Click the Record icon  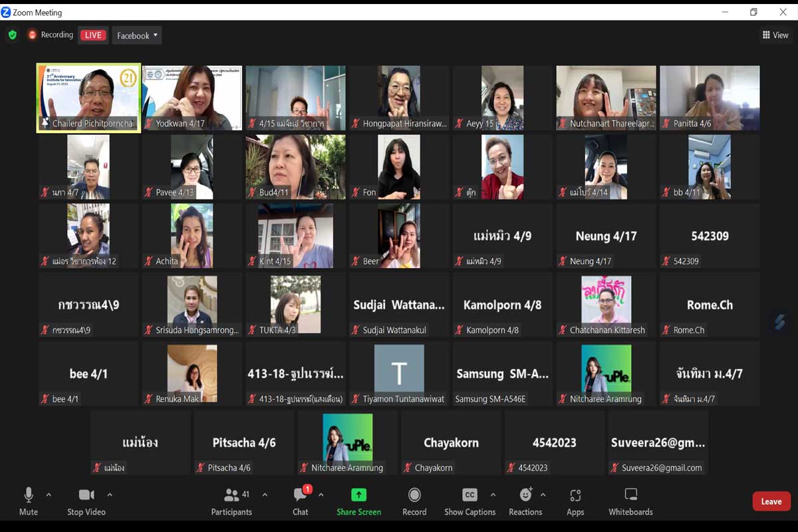click(414, 495)
